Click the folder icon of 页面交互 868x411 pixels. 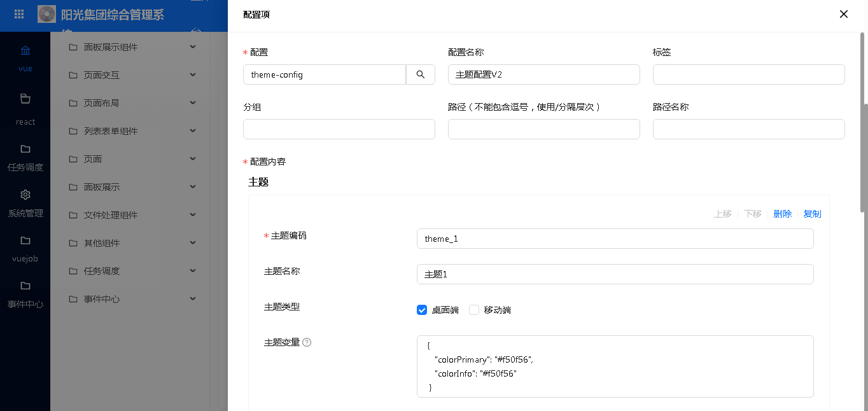point(73,75)
